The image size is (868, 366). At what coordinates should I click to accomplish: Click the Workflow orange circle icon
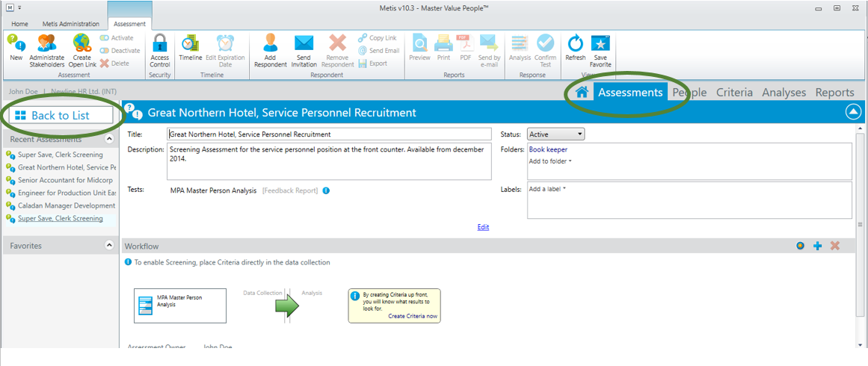click(x=800, y=246)
